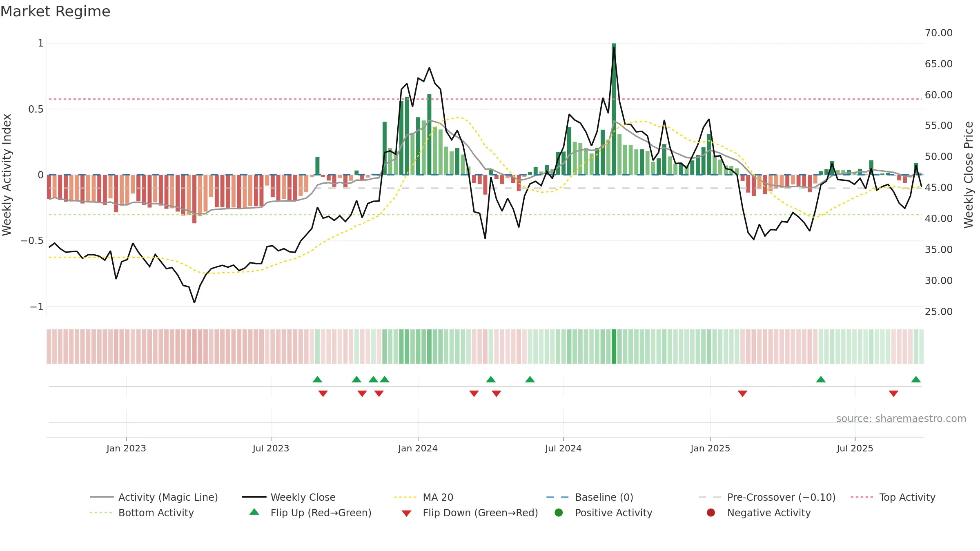Click the Negative Activity red circle icon
The height and width of the screenshot is (551, 980).
711,513
